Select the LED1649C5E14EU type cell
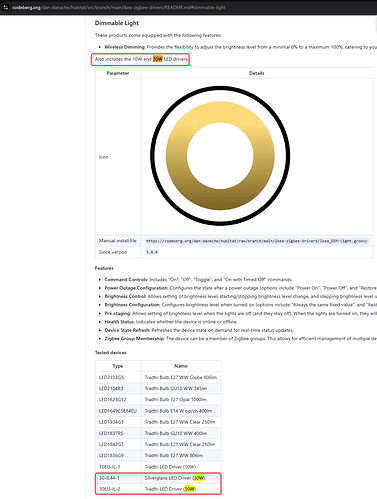377x499 pixels. point(118,411)
